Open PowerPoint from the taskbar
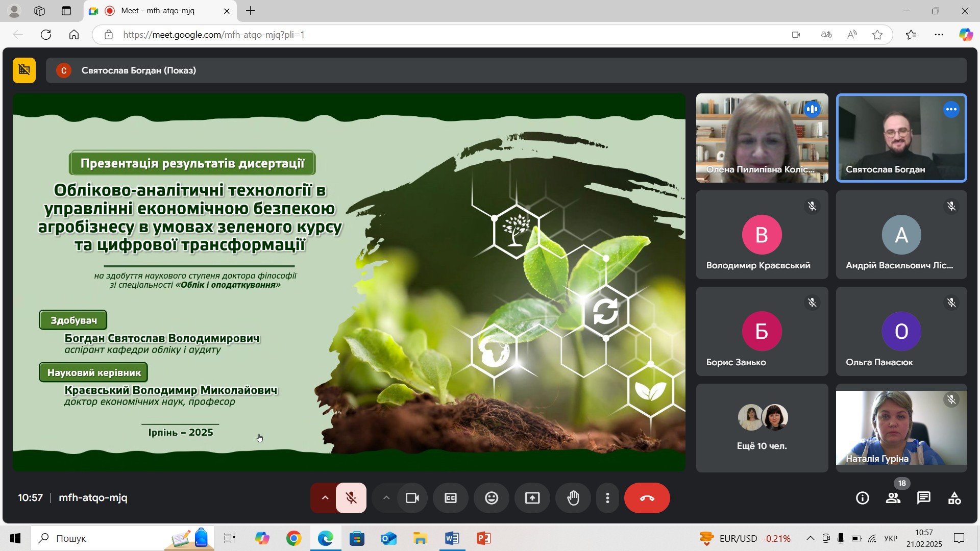Image resolution: width=980 pixels, height=551 pixels. tap(483, 538)
